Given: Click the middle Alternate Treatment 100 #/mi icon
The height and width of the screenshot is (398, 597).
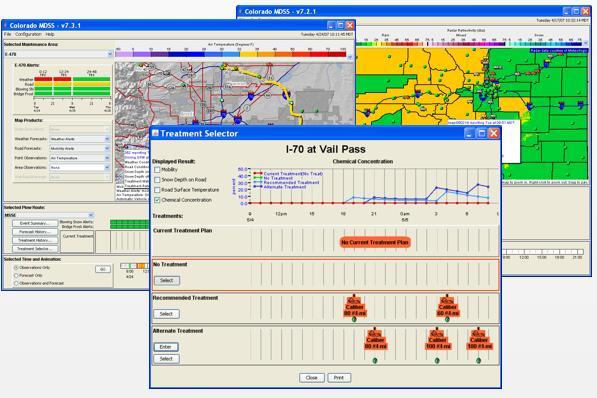Looking at the screenshot, I should click(437, 339).
